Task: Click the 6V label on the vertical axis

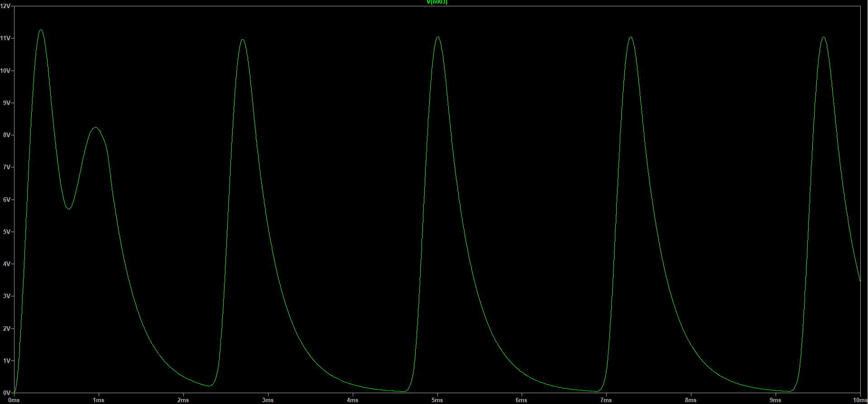Action: pyautogui.click(x=6, y=200)
